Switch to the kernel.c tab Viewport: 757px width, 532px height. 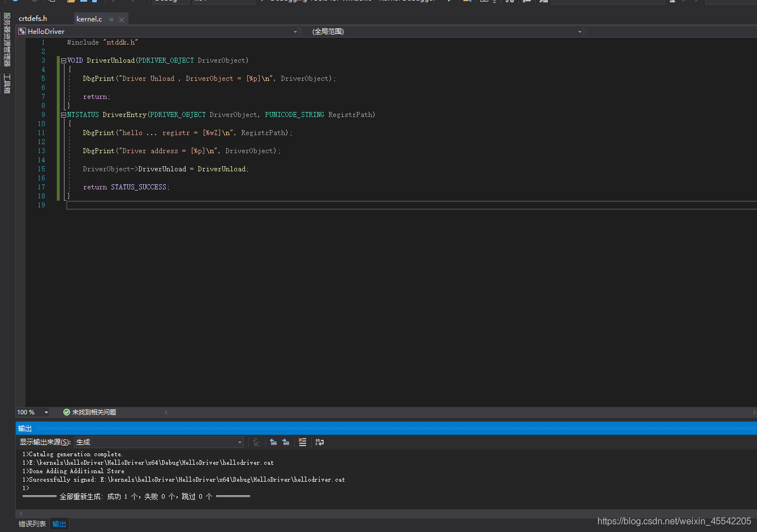point(89,19)
